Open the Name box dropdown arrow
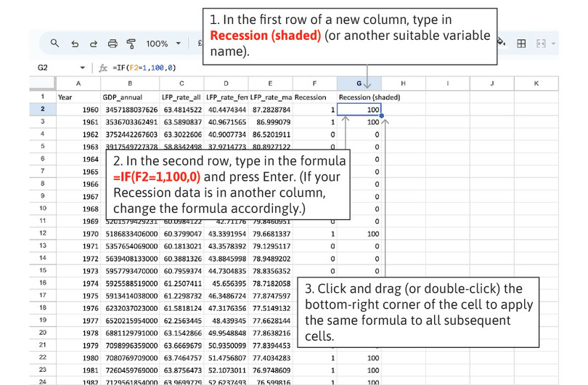This screenshot has width=588, height=385. [82, 68]
